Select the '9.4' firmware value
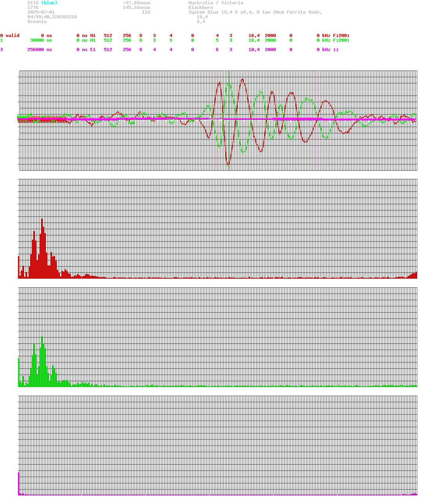The height and width of the screenshot is (504, 427). [201, 21]
